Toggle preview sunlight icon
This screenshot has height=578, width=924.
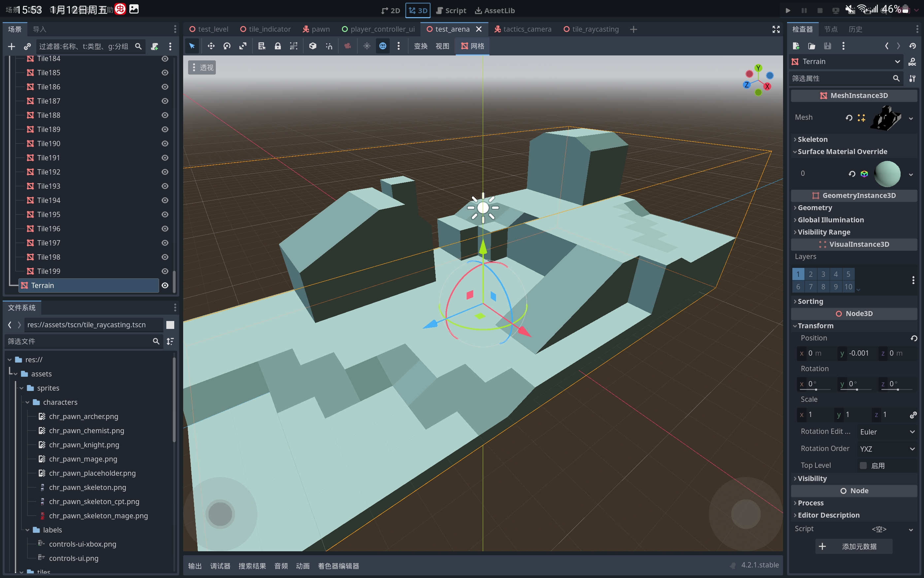point(367,46)
